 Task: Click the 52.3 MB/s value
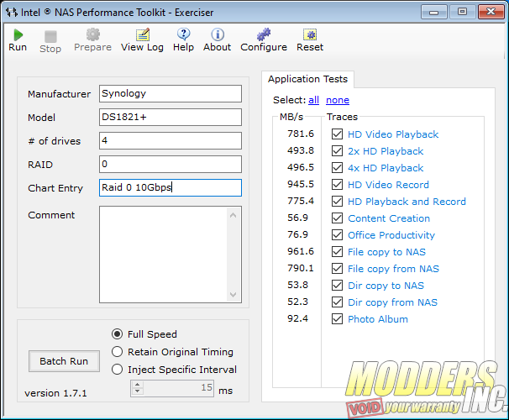click(297, 302)
